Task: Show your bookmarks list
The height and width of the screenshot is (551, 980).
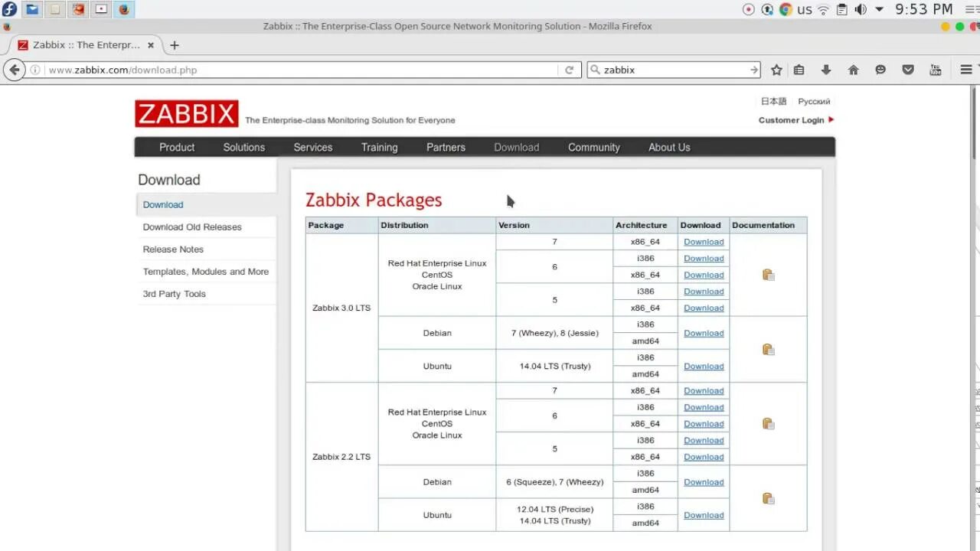Action: pyautogui.click(x=799, y=70)
